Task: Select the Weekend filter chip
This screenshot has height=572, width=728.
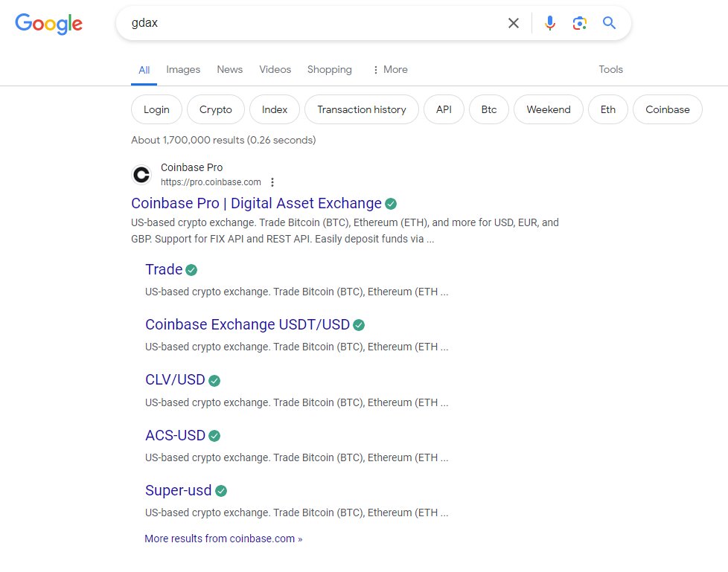Action: (549, 109)
